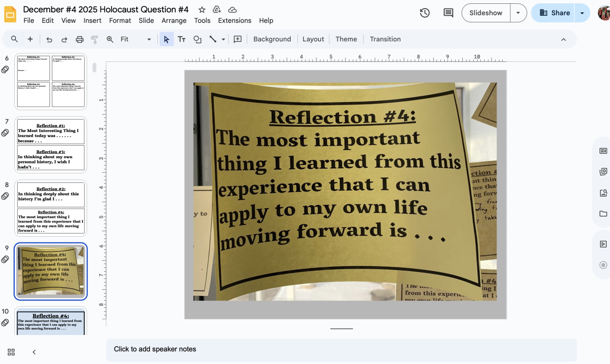This screenshot has height=364, width=610.
Task: Open the Edit menu
Action: click(48, 20)
